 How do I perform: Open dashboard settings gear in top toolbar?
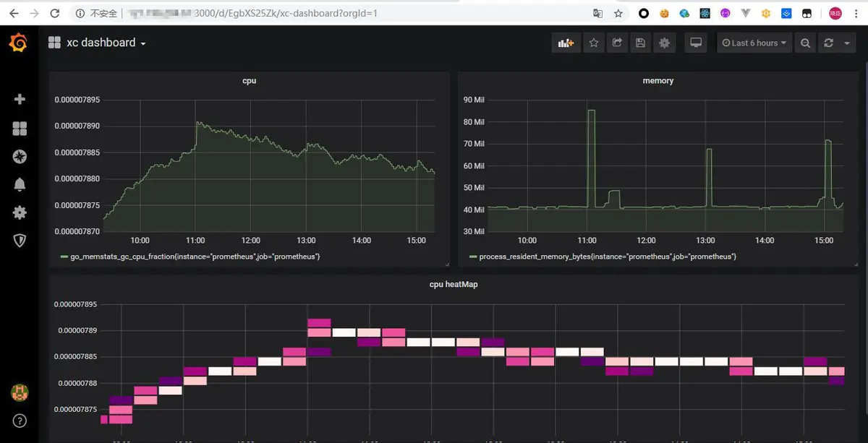point(664,43)
